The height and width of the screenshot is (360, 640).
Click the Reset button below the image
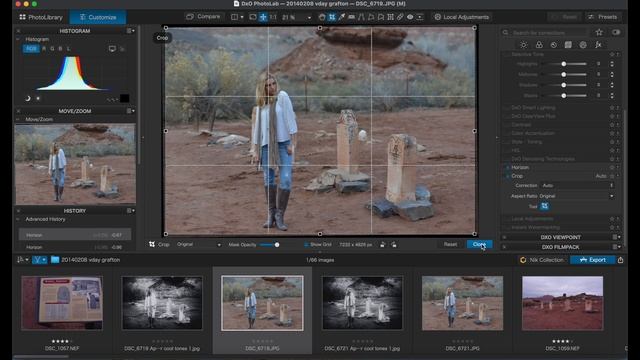[450, 244]
